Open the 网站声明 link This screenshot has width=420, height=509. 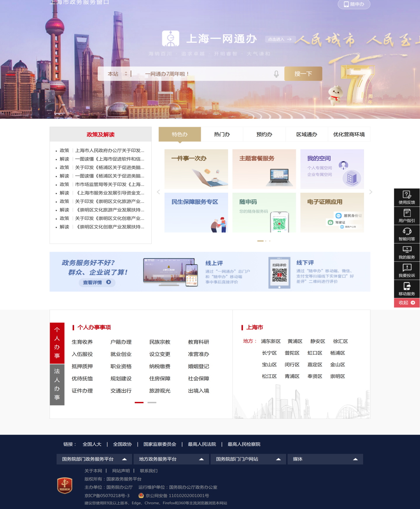121,471
